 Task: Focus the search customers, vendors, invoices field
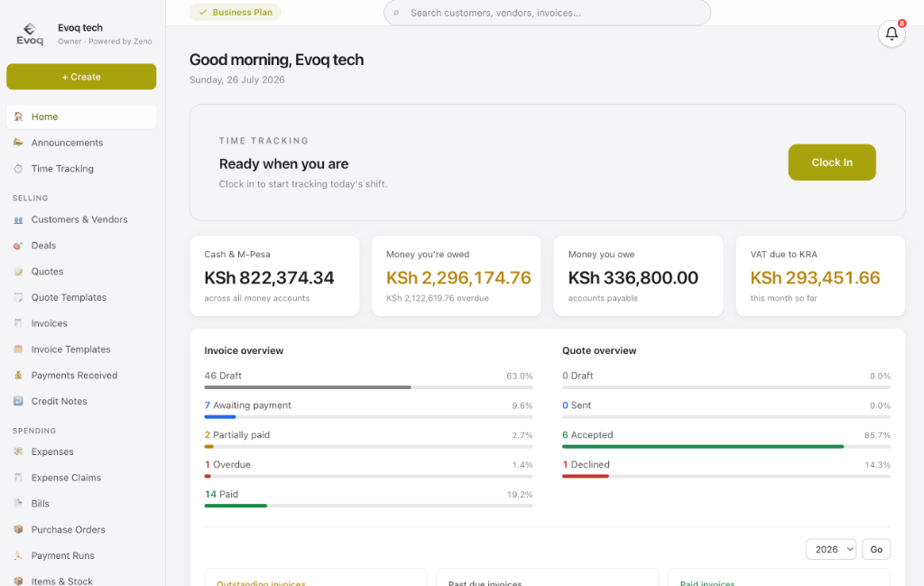click(x=547, y=13)
